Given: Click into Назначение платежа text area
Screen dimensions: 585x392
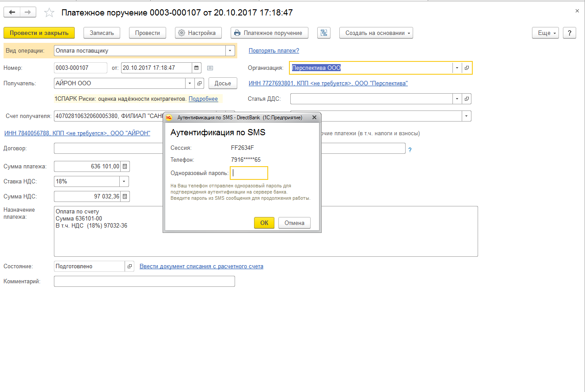Looking at the screenshot, I should point(266,231).
